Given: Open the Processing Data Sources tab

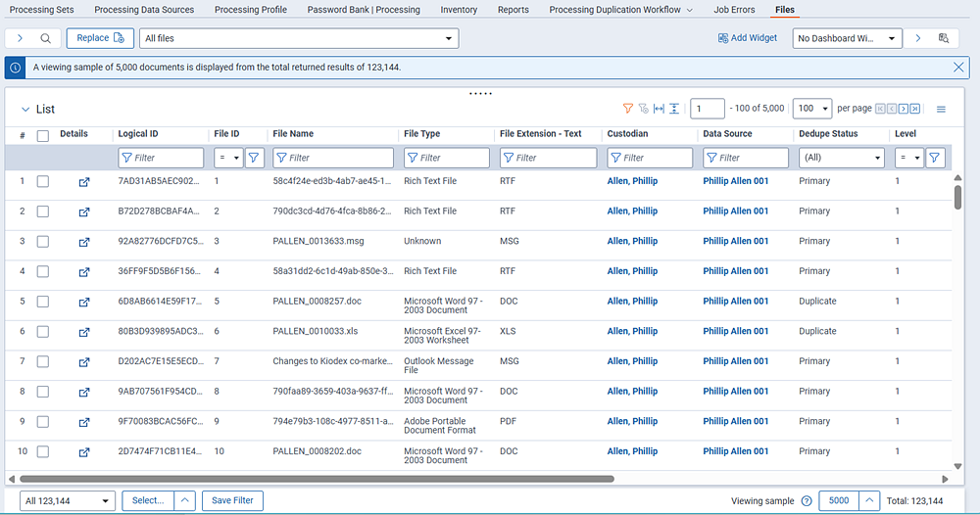Looking at the screenshot, I should pyautogui.click(x=144, y=10).
